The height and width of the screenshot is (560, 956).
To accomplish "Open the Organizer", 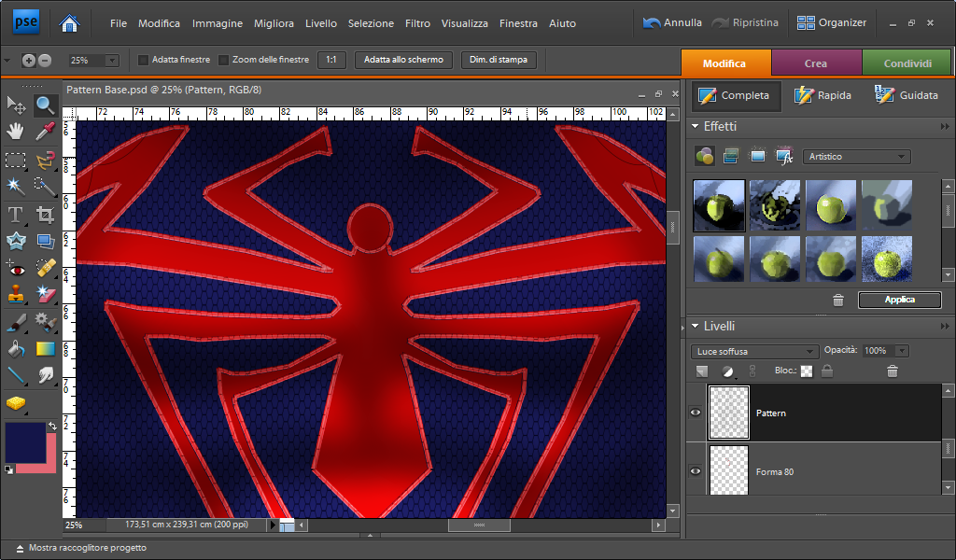I will (832, 23).
